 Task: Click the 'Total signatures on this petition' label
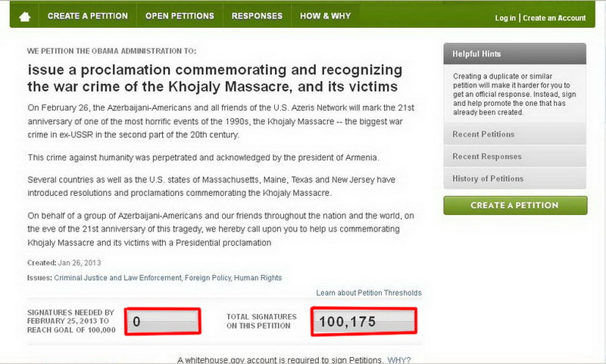(x=261, y=321)
